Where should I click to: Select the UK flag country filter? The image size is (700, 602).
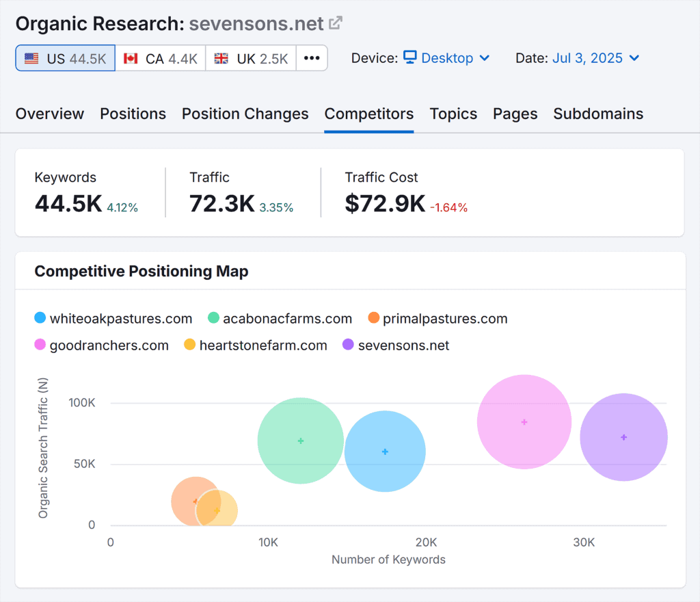(220, 58)
